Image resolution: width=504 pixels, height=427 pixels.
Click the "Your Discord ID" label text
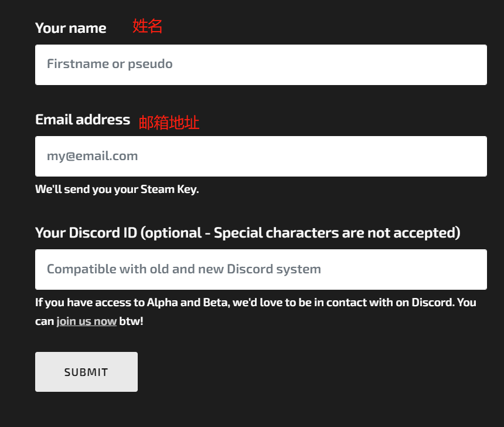(86, 233)
